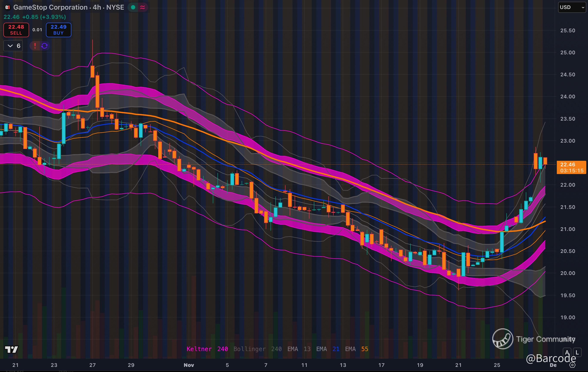Click the GameStop Corporation symbol title
This screenshot has height=372, width=588.
tap(50, 7)
